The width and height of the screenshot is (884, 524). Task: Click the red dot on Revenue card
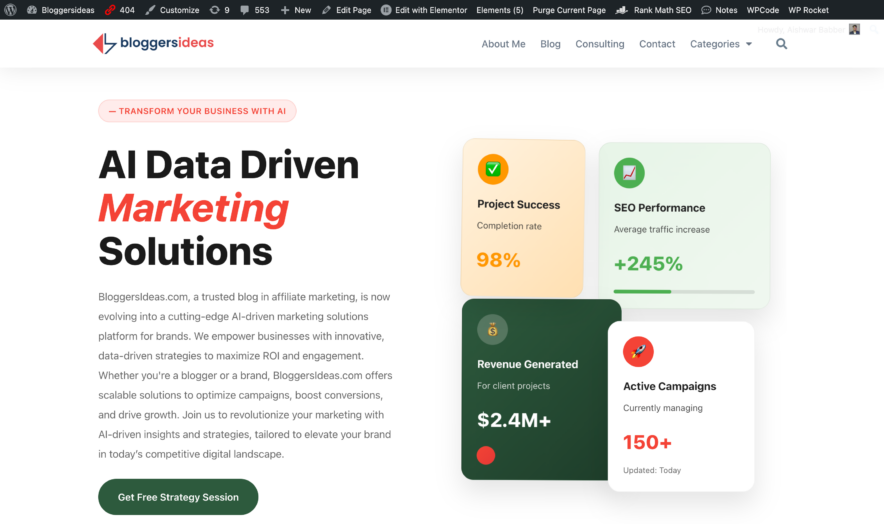coord(486,456)
